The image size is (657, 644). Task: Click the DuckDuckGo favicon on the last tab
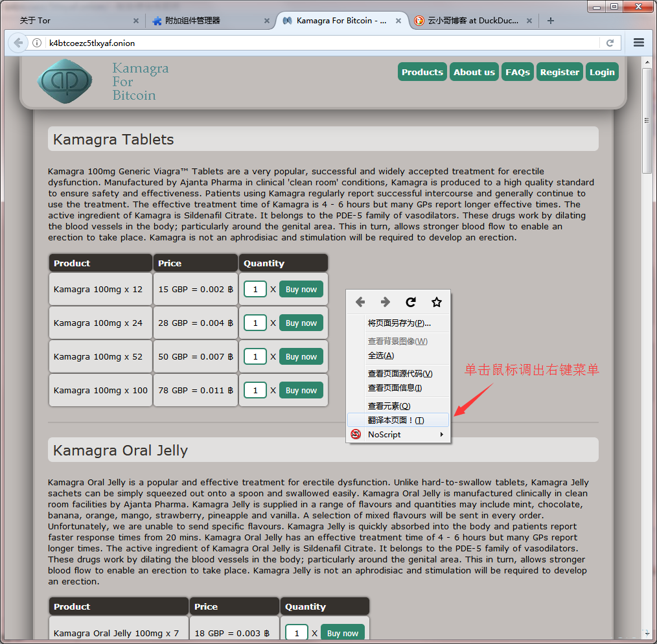tap(418, 21)
